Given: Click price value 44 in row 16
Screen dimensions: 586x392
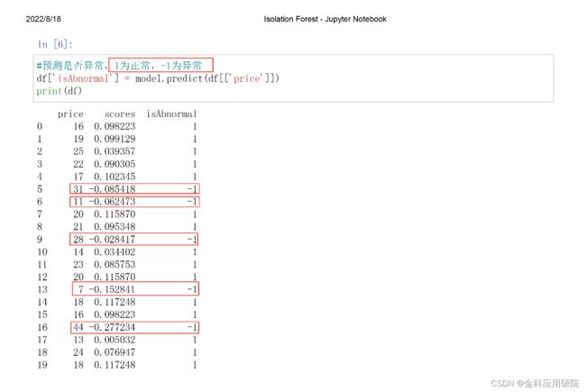Looking at the screenshot, I should click(x=78, y=327).
